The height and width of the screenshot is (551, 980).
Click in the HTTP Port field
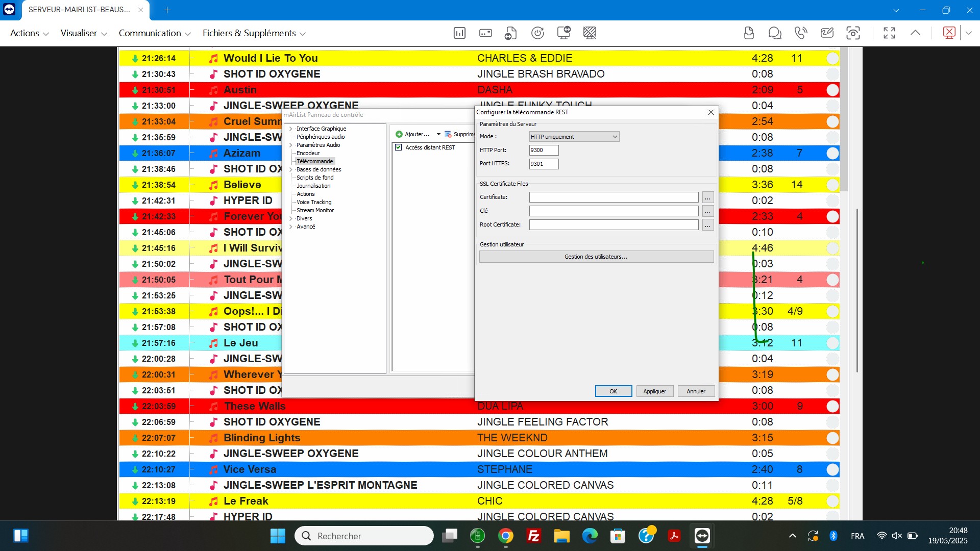click(544, 150)
